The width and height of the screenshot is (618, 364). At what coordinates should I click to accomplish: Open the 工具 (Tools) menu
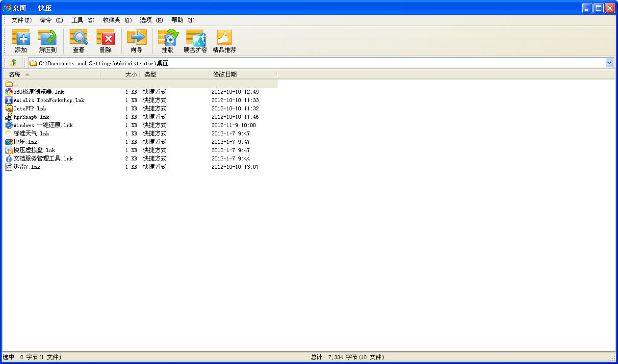tap(82, 20)
